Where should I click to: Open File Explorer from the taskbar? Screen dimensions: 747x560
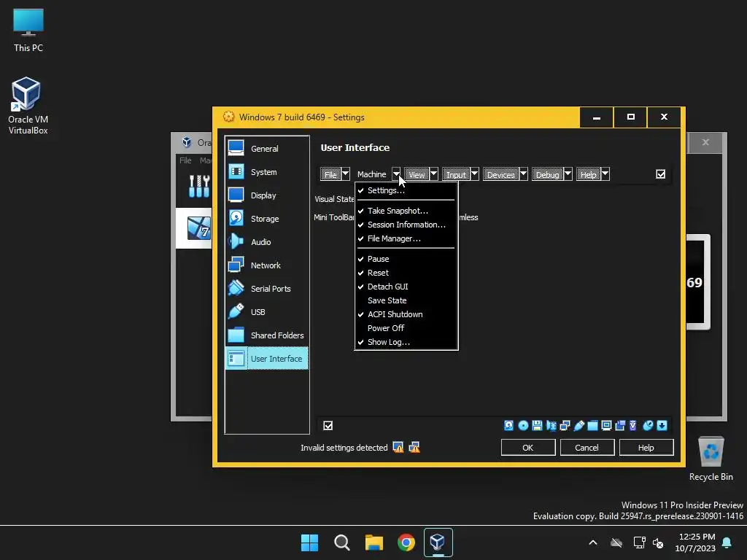point(374,542)
